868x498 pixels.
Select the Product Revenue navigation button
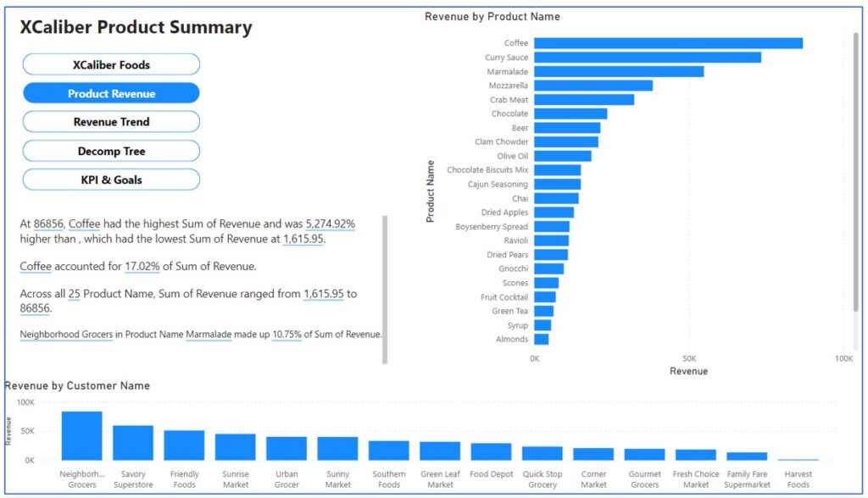[111, 93]
